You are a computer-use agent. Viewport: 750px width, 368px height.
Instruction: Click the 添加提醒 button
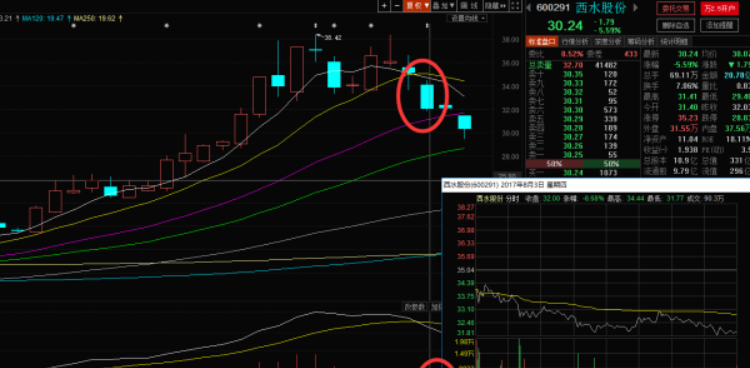(720, 25)
